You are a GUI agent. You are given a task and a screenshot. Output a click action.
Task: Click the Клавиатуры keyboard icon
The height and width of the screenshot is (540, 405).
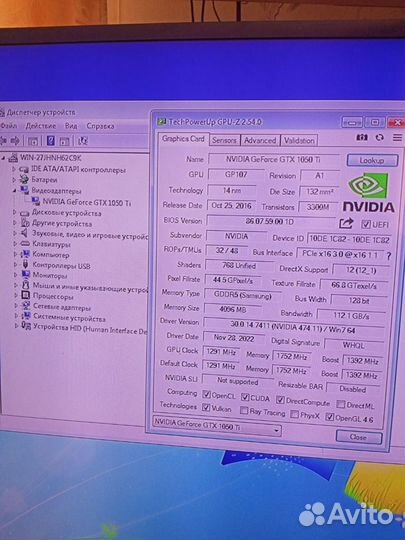(25, 243)
